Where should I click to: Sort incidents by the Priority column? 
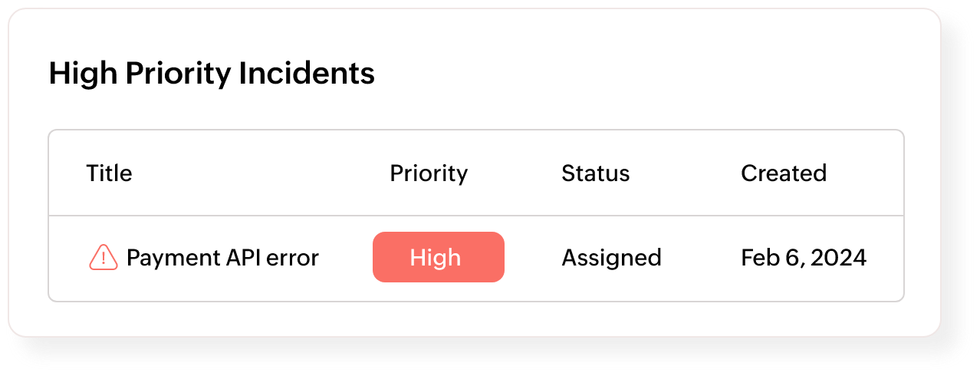click(429, 173)
